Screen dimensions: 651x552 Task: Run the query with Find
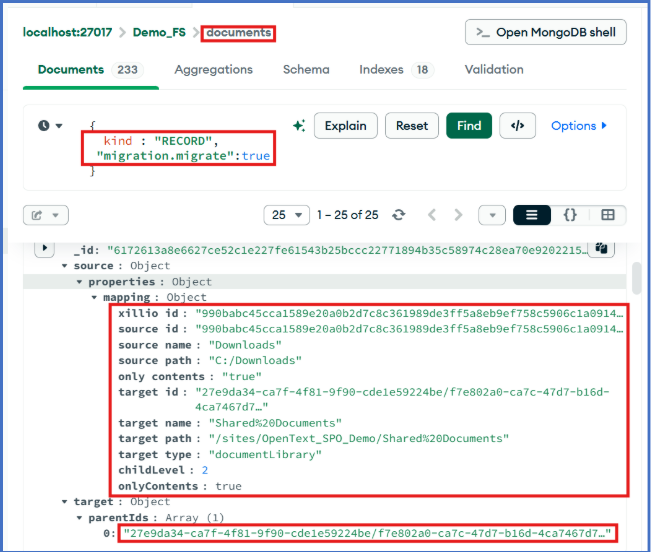(469, 125)
